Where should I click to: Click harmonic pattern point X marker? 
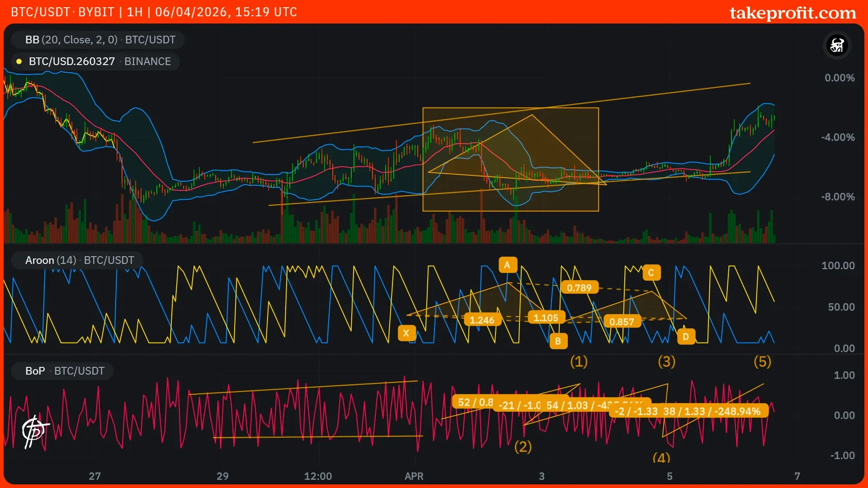pos(406,333)
